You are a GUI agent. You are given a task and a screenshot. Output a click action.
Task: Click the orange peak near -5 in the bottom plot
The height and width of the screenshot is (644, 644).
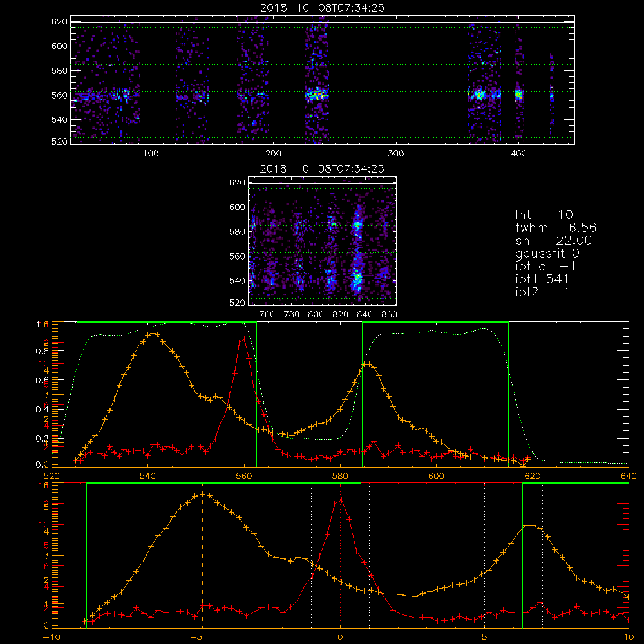pos(202,495)
